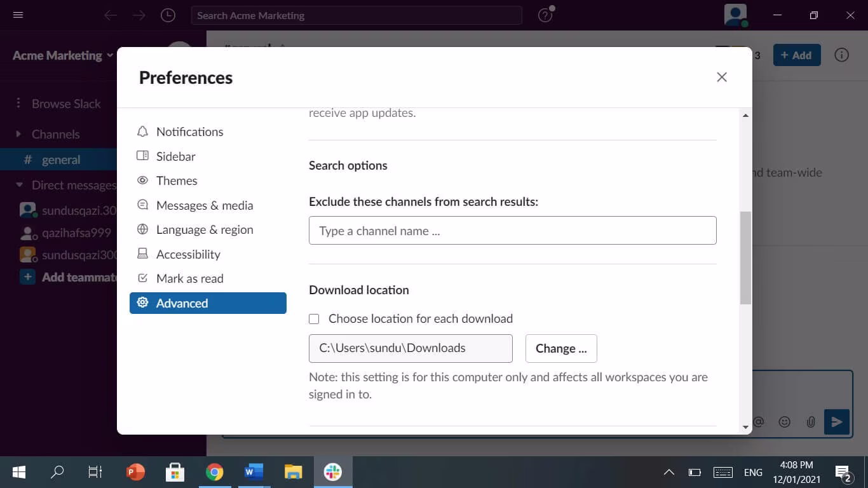Open Notifications preferences

coord(208,132)
